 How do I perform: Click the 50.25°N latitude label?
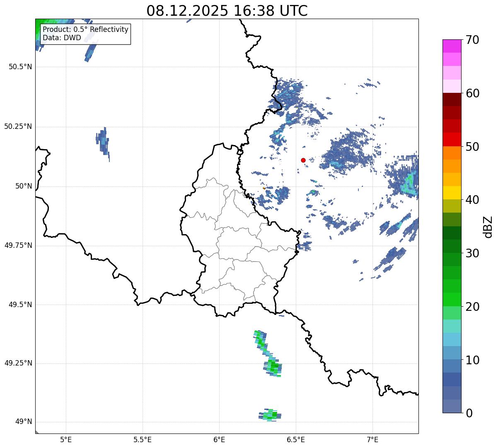(18, 126)
